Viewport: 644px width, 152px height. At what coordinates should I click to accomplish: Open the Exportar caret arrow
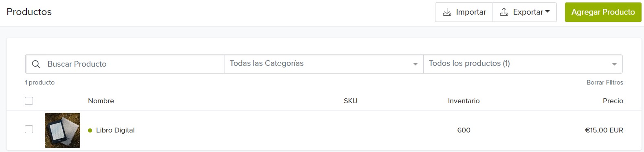pos(547,12)
